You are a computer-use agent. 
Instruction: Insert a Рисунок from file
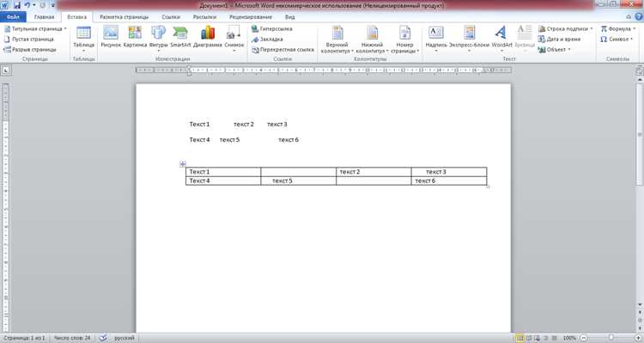click(x=111, y=37)
